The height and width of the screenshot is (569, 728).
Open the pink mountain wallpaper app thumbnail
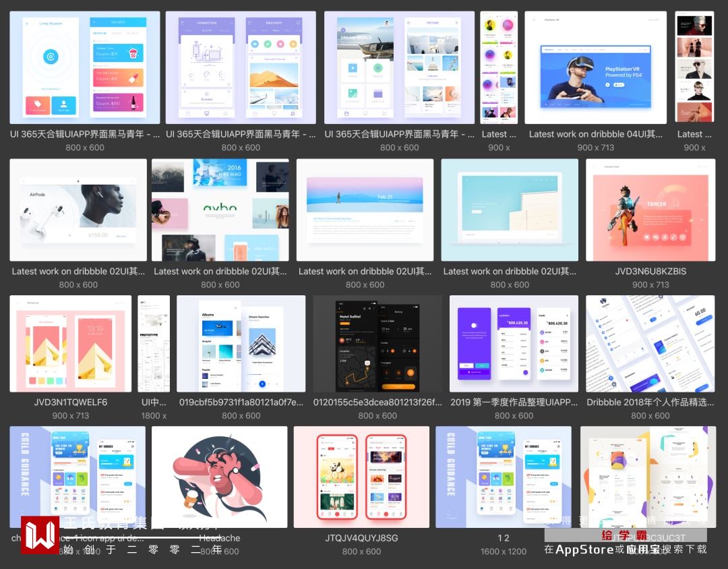pyautogui.click(x=71, y=344)
